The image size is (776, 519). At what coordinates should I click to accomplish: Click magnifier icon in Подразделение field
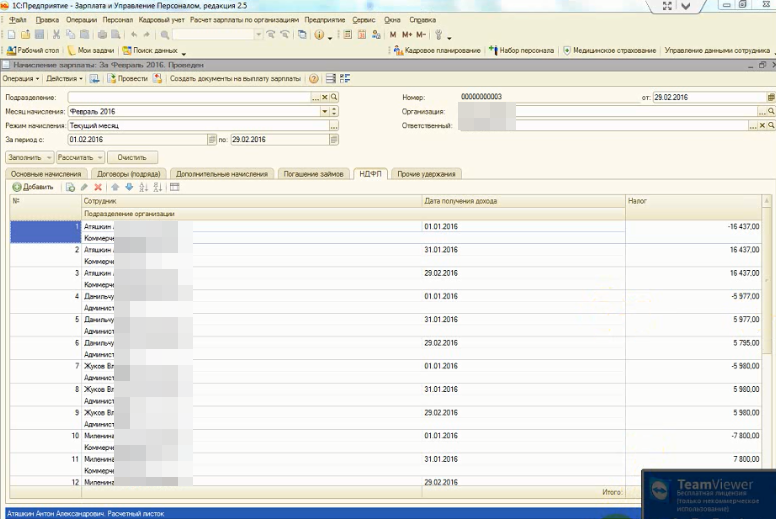coord(335,98)
